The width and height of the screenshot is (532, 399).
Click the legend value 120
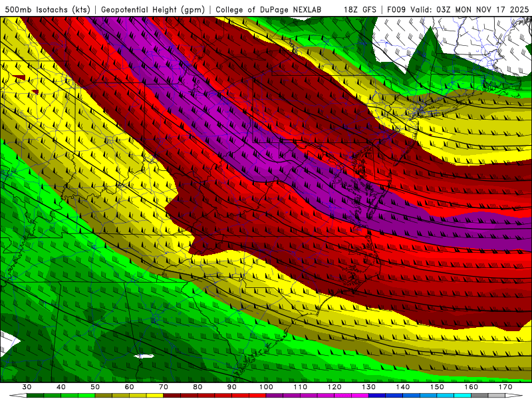pyautogui.click(x=334, y=387)
